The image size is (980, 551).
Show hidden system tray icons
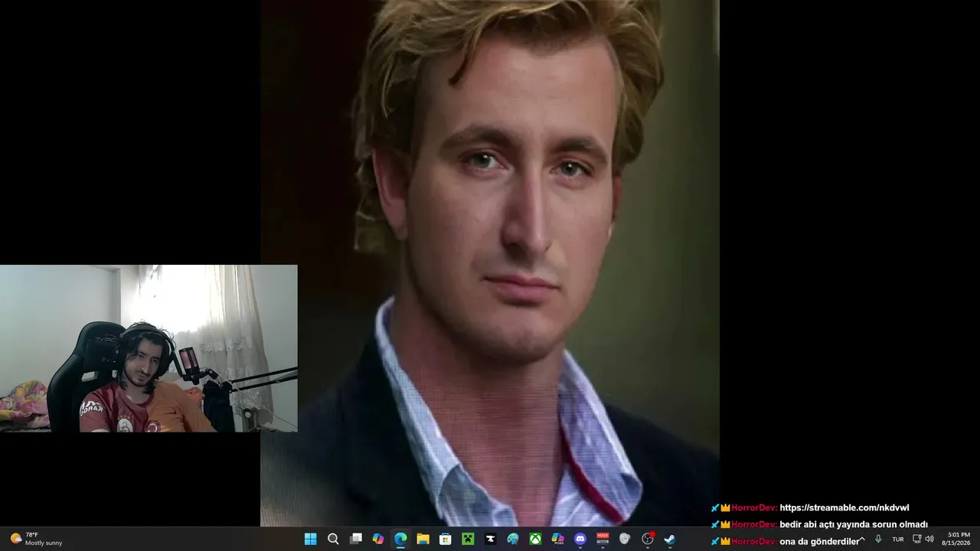(x=862, y=539)
